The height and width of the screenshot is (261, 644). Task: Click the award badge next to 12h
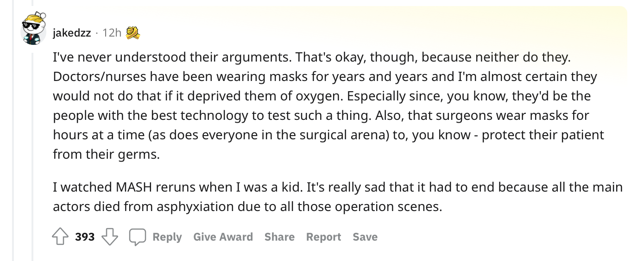click(133, 32)
